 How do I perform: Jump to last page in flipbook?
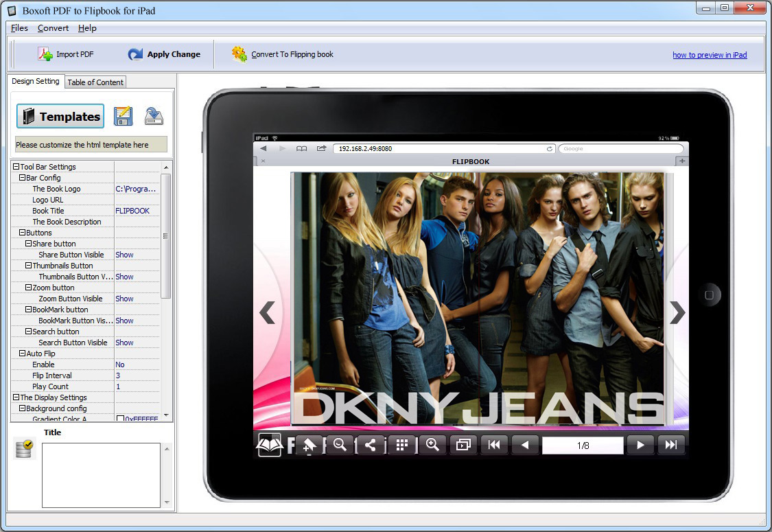tap(671, 446)
